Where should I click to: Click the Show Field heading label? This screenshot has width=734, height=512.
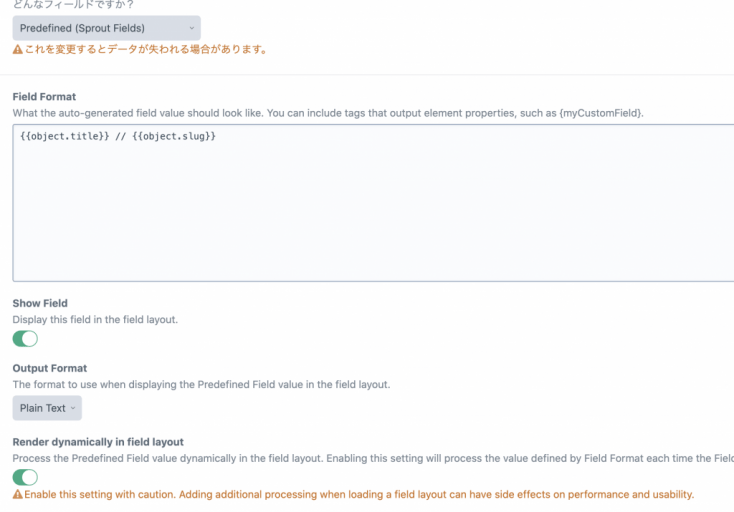40,303
